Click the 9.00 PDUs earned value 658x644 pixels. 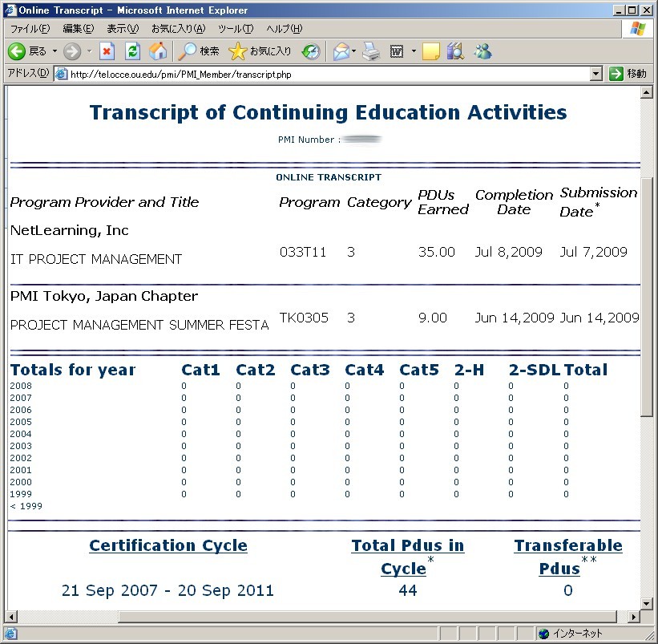coord(433,318)
